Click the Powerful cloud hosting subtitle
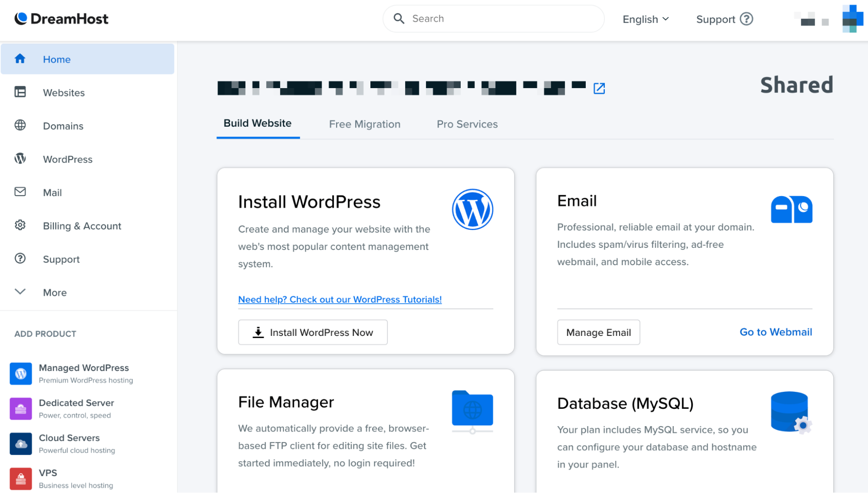The height and width of the screenshot is (493, 868). point(77,450)
